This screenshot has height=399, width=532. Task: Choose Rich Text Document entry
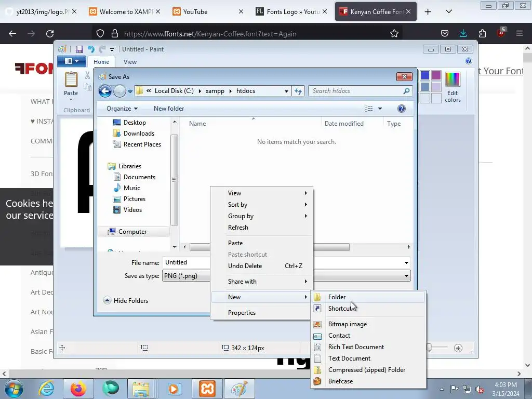coord(368,347)
